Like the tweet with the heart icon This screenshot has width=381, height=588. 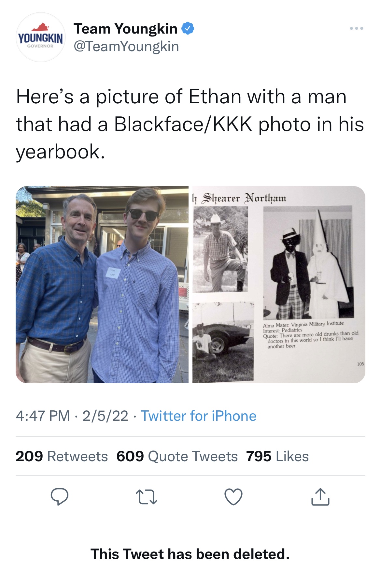click(233, 497)
